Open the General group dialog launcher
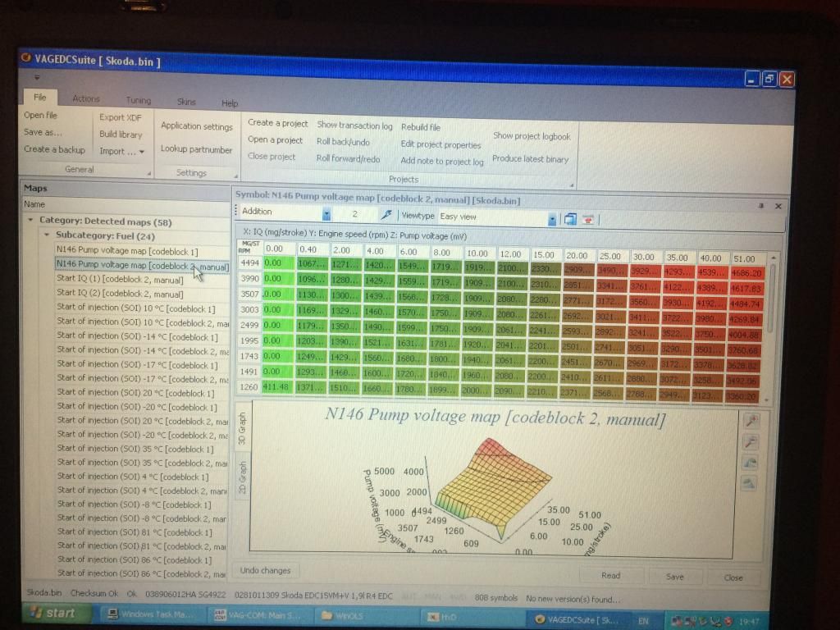Viewport: 840px width, 630px height. point(149,173)
